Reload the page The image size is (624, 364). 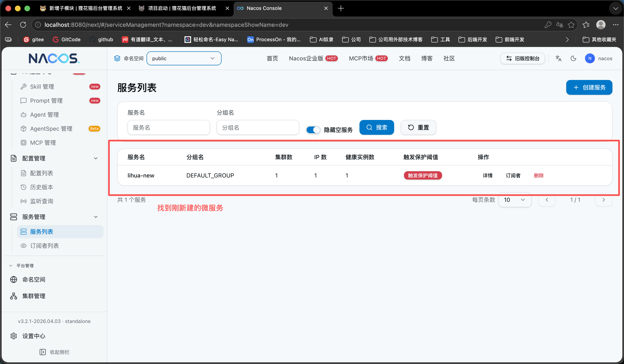23,25
